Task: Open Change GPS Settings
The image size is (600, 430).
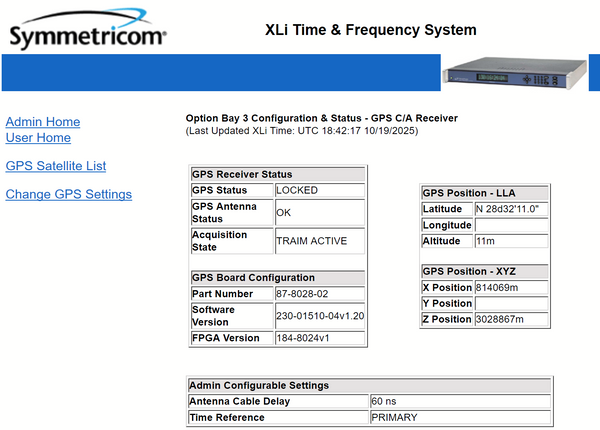Action: [x=69, y=194]
